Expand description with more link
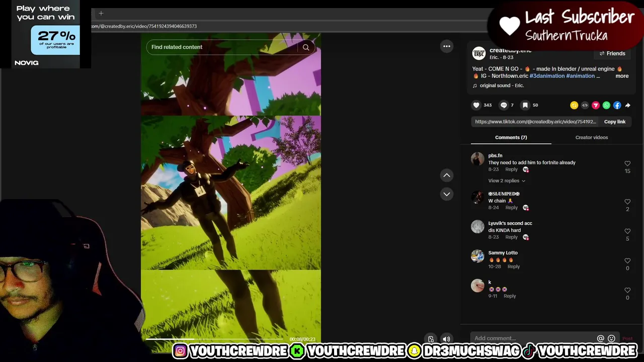 (622, 76)
